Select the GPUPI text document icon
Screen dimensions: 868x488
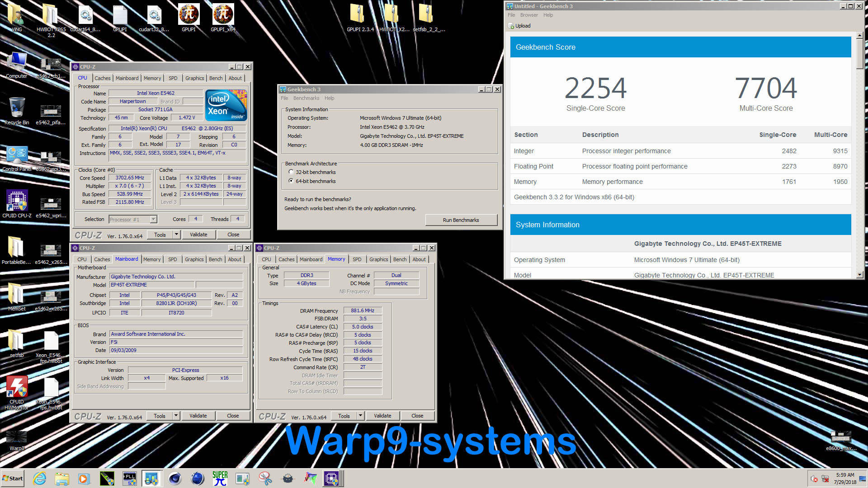(x=120, y=18)
